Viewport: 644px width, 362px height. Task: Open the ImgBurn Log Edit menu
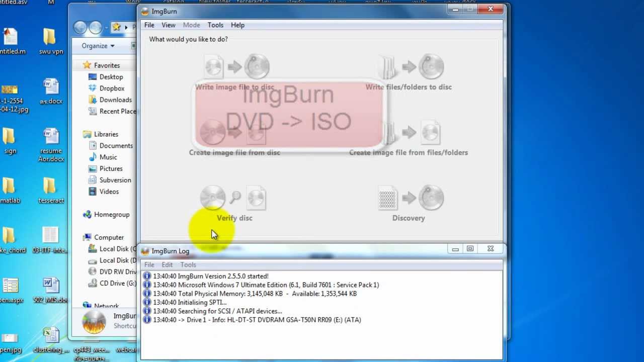167,265
